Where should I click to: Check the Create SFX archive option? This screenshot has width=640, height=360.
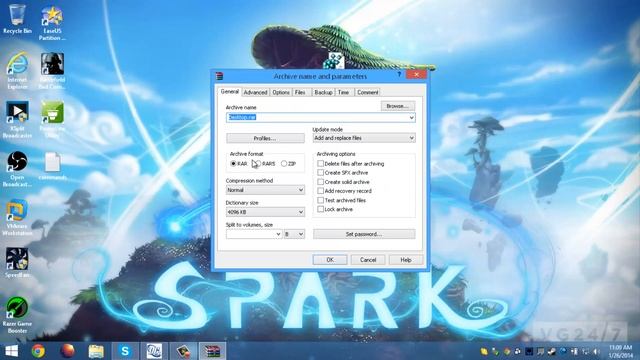pyautogui.click(x=321, y=173)
